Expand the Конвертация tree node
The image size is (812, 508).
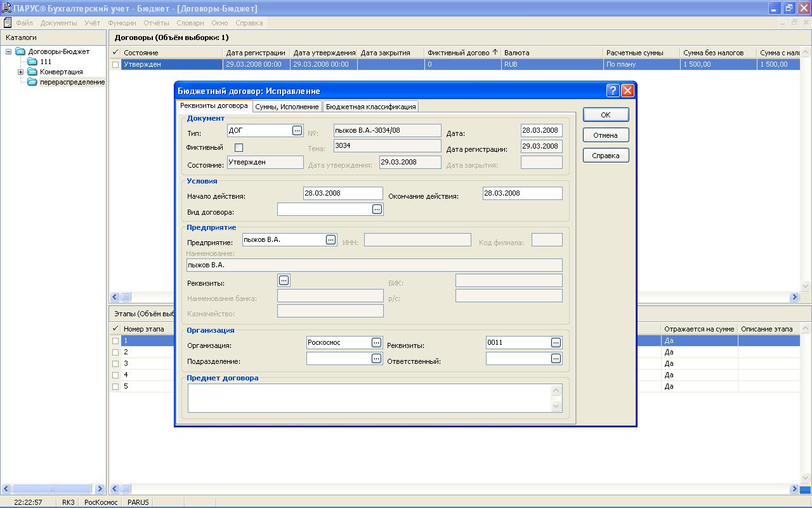pyautogui.click(x=20, y=72)
